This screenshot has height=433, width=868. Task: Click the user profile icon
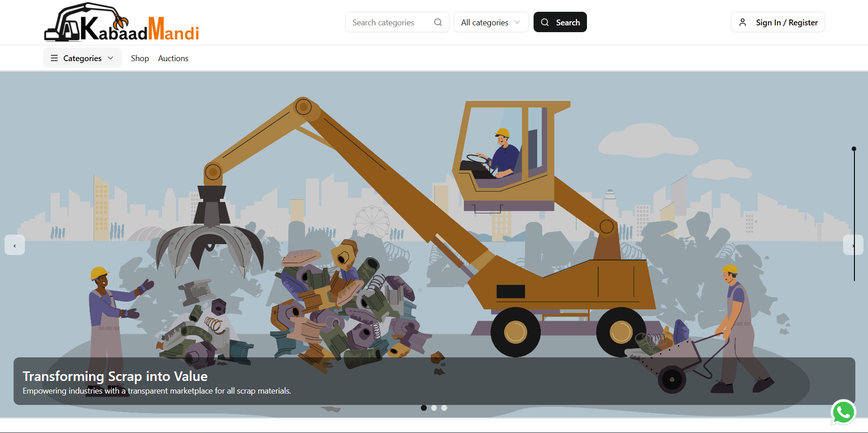coord(743,22)
